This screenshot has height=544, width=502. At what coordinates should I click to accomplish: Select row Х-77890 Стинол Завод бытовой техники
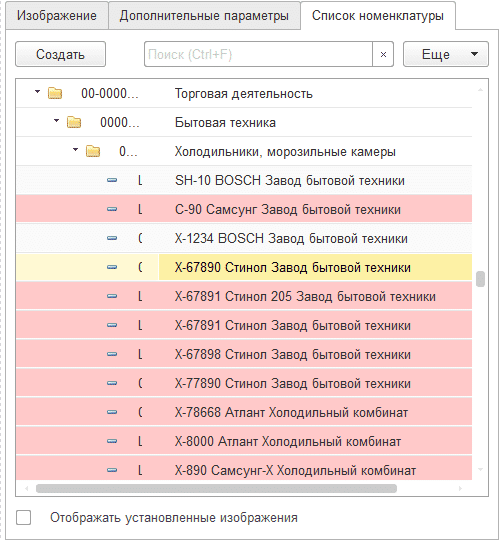244,383
